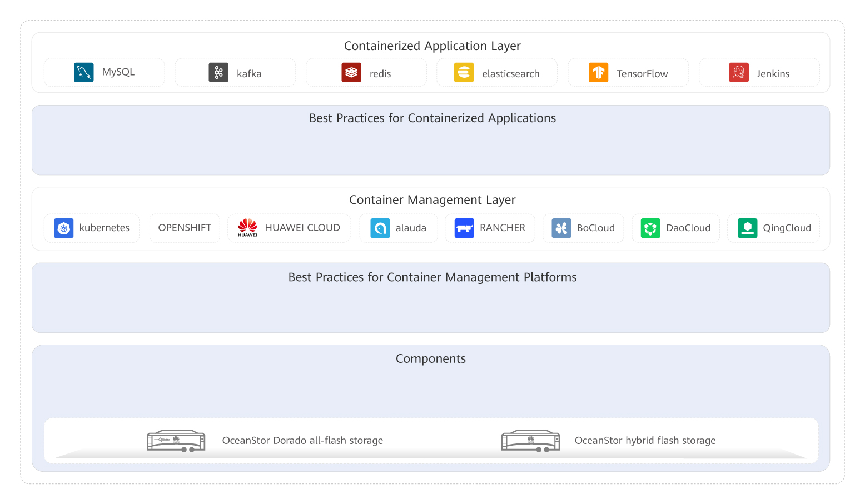The image size is (865, 504).
Task: Open Best Practices for Containerized Applications
Action: (432, 118)
